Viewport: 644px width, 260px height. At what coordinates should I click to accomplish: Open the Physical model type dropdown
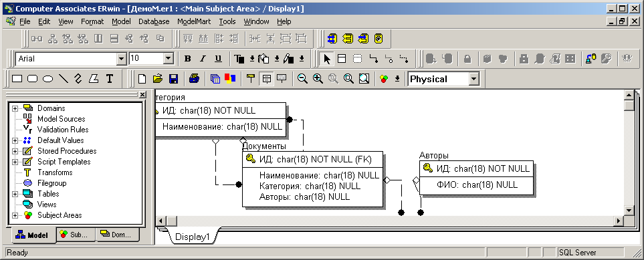click(x=474, y=79)
